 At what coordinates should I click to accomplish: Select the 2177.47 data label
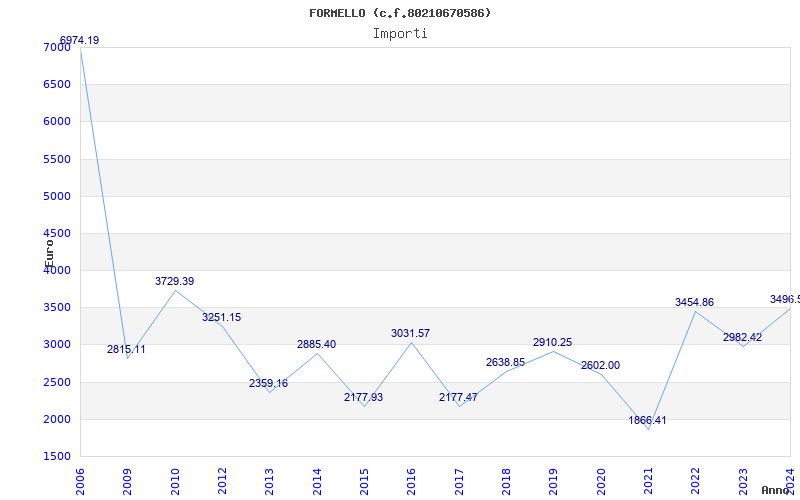pyautogui.click(x=458, y=397)
